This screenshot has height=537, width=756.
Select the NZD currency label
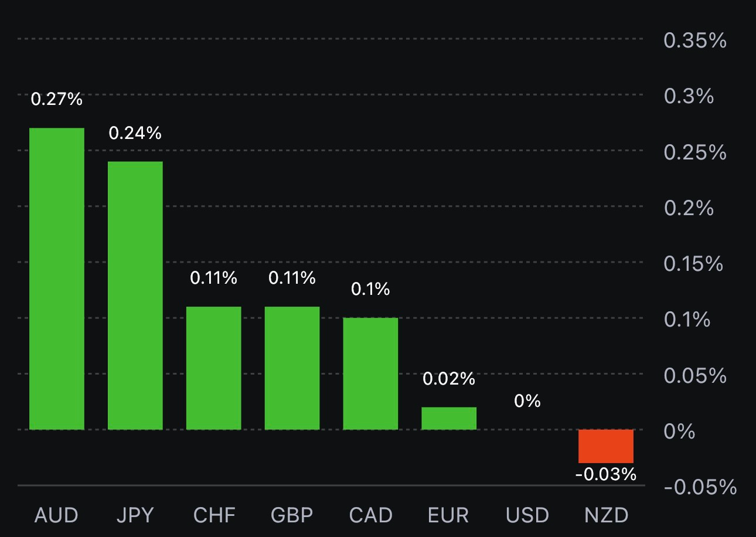pyautogui.click(x=606, y=515)
